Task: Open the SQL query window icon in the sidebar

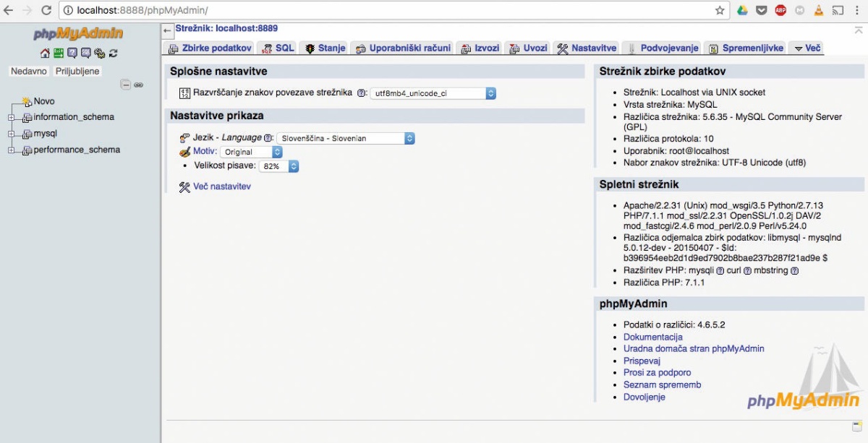Action: click(x=86, y=53)
